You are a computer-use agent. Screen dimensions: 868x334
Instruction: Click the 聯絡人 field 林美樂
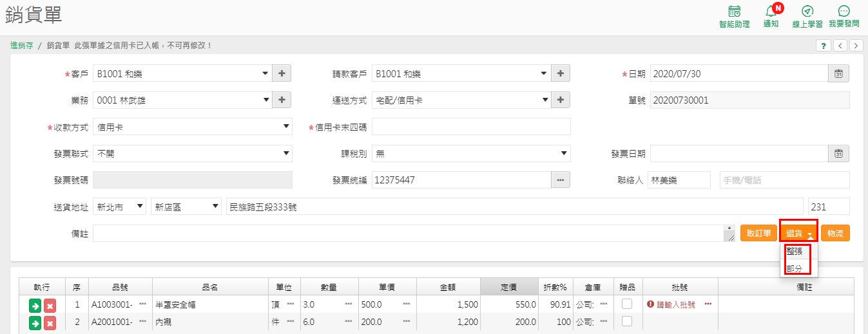click(x=679, y=180)
